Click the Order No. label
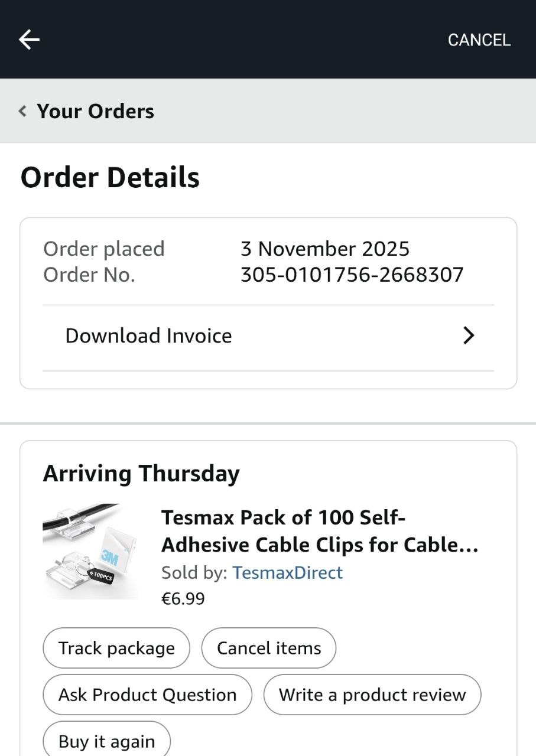 89,275
